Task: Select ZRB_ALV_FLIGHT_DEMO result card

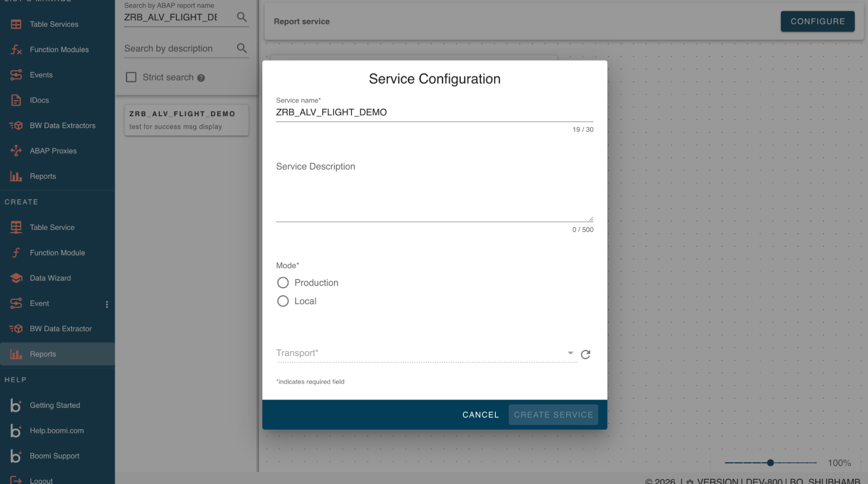Action: point(187,120)
